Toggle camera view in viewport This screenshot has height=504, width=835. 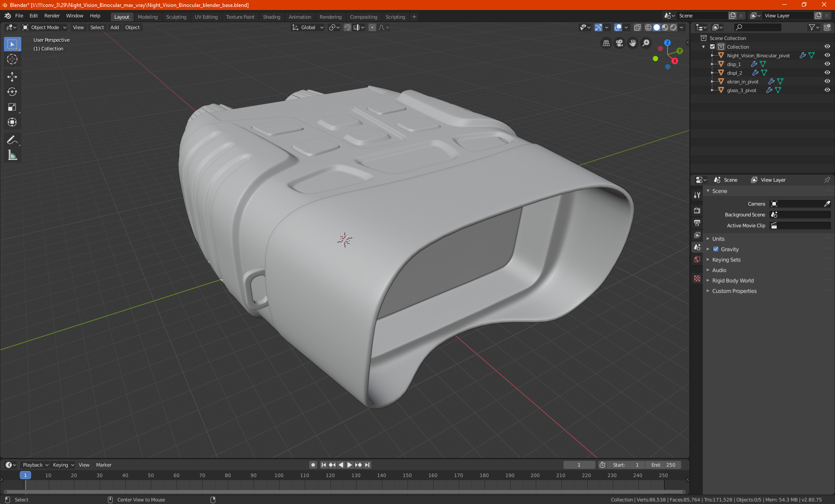click(619, 43)
